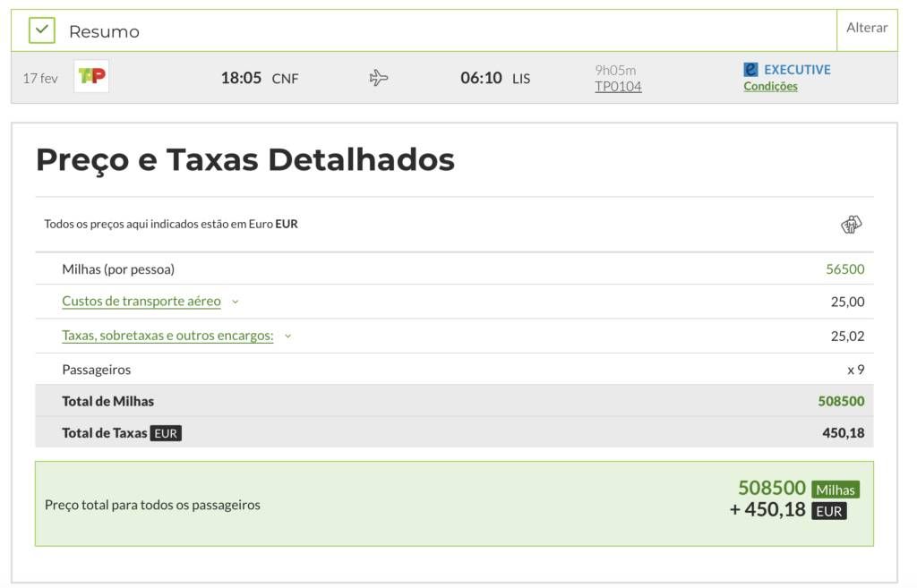Click 'Preço total para todos os passageiros'
The image size is (917, 588).
pyautogui.click(x=152, y=505)
